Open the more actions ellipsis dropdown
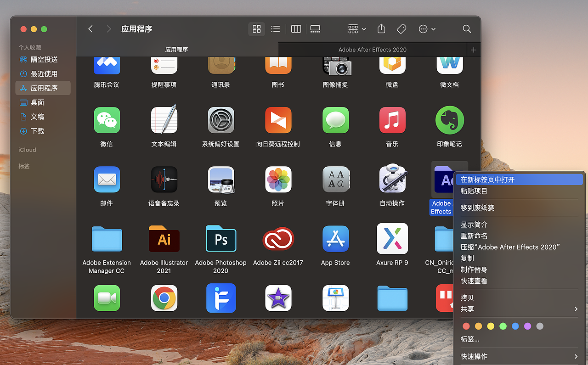The height and width of the screenshot is (365, 588). point(427,29)
